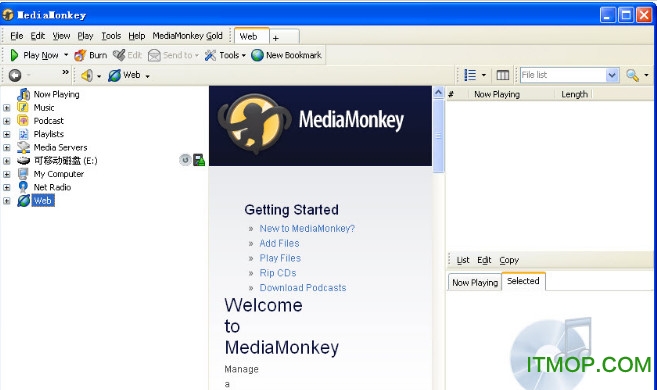This screenshot has height=390, width=657.
Task: Click the Play Now green arrow icon
Action: 14,55
